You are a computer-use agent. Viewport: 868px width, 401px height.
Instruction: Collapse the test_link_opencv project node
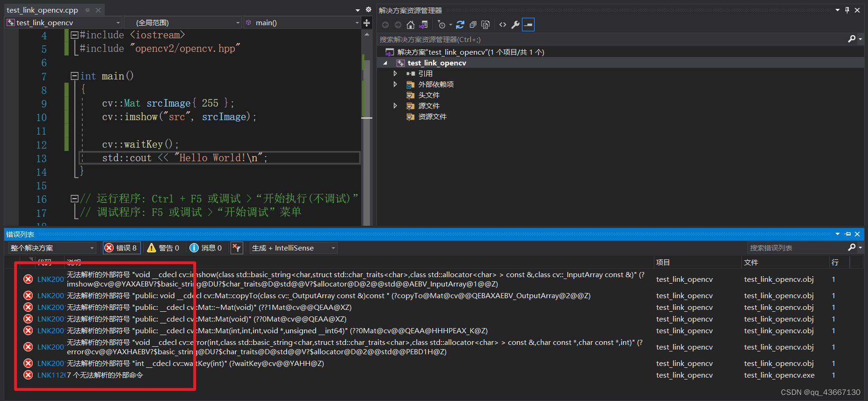tap(385, 63)
